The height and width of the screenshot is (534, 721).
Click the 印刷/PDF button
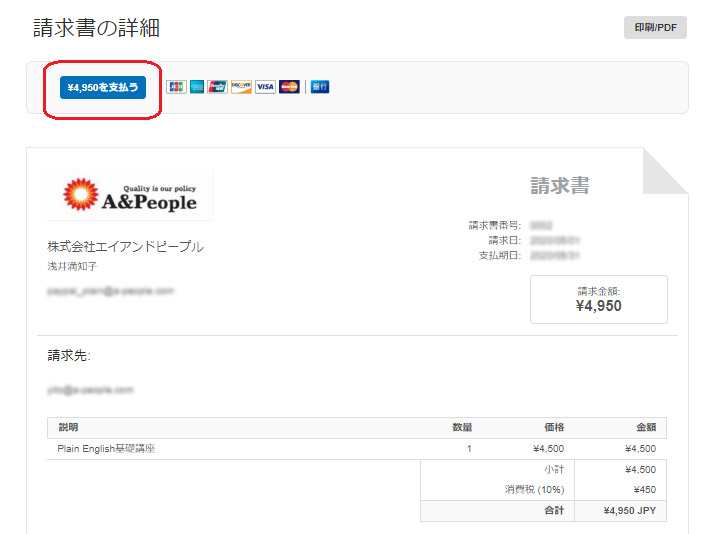click(x=655, y=28)
